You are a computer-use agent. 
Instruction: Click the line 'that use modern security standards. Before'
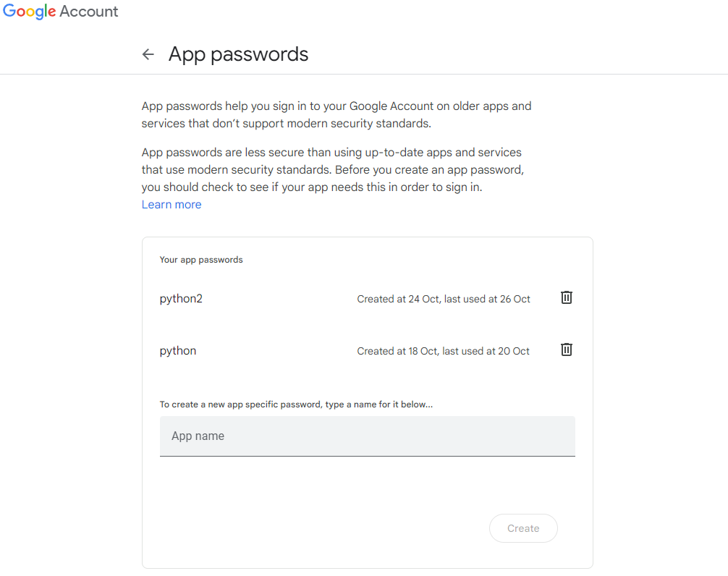tap(333, 170)
